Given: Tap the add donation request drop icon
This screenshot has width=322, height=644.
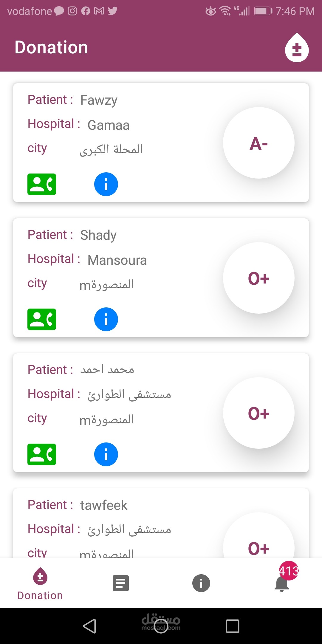Looking at the screenshot, I should 297,48.
